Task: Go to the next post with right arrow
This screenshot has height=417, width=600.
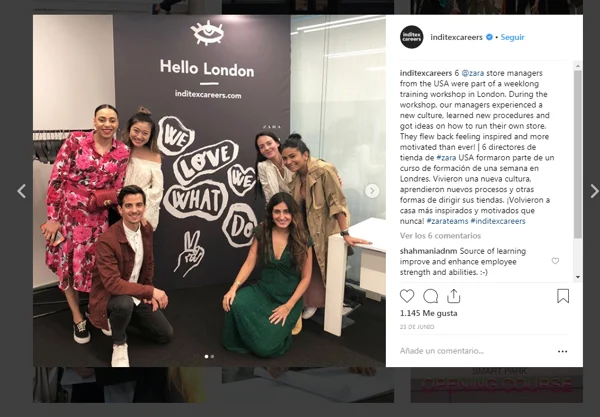Action: pyautogui.click(x=594, y=191)
